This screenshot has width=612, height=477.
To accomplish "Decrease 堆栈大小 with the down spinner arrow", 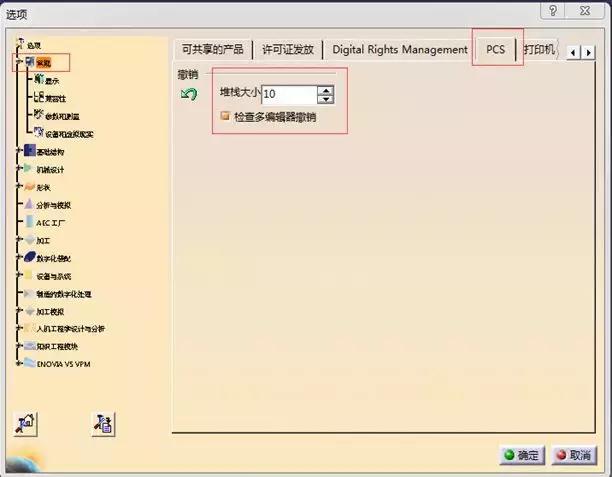I will tap(326, 99).
